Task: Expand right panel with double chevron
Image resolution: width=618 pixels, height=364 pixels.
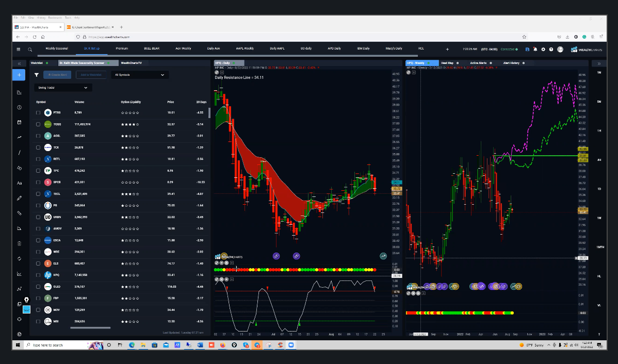Action: click(599, 63)
